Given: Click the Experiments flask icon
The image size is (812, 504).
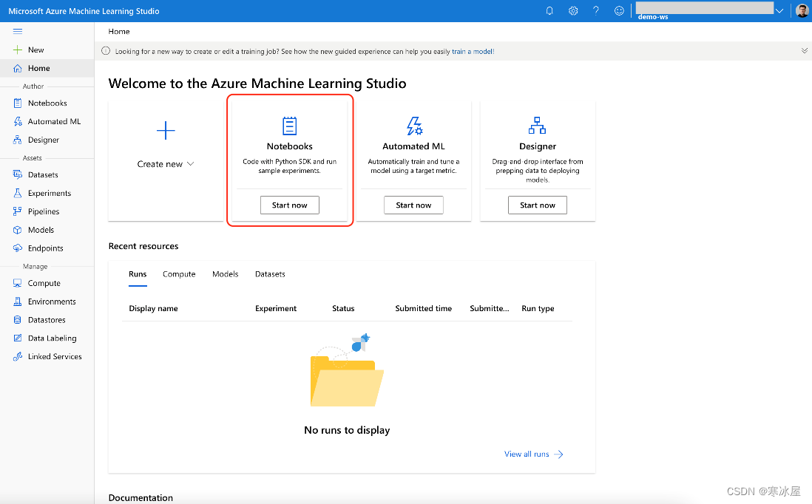Looking at the screenshot, I should 18,193.
